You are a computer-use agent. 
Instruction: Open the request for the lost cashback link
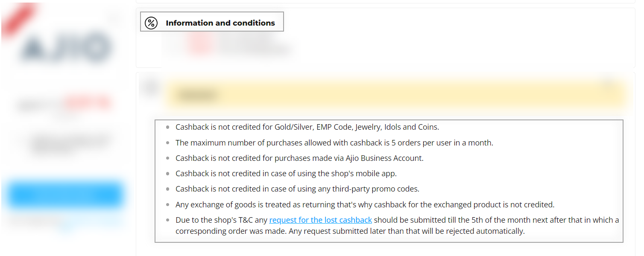(321, 220)
